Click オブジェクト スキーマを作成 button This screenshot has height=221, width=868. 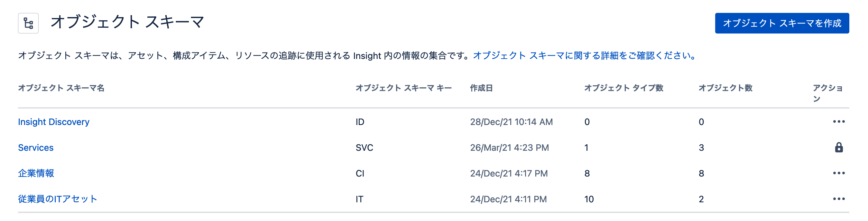(x=782, y=23)
